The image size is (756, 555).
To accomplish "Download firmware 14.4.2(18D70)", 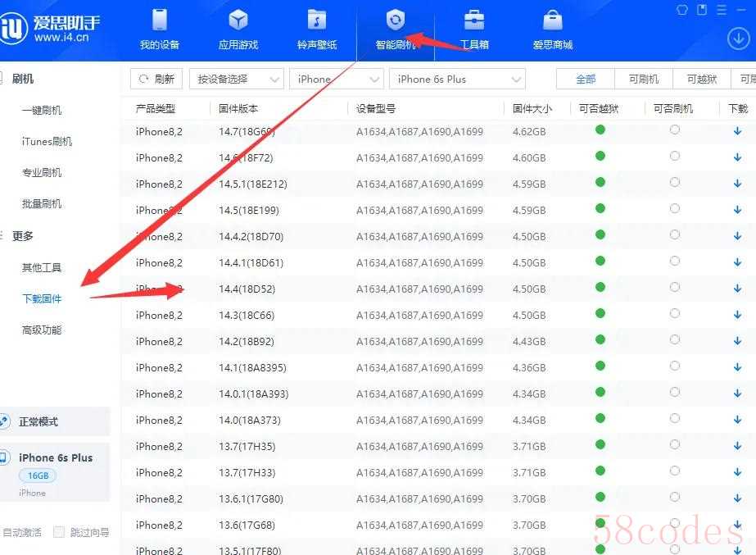I will [737, 236].
